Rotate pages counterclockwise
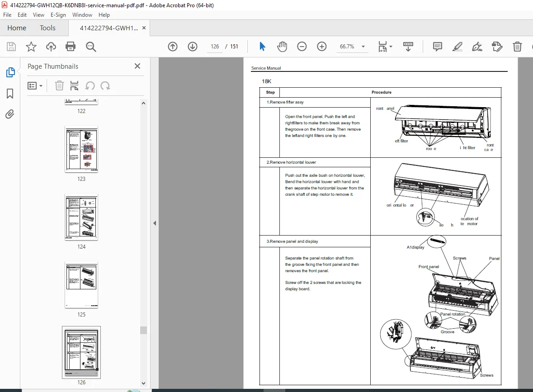The width and height of the screenshot is (533, 392). (x=90, y=85)
